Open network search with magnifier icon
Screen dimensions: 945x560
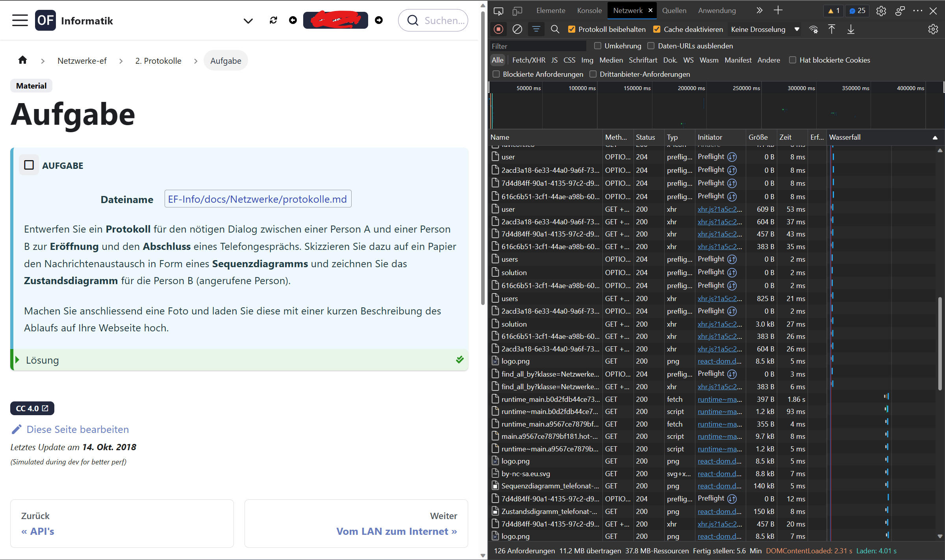tap(555, 29)
